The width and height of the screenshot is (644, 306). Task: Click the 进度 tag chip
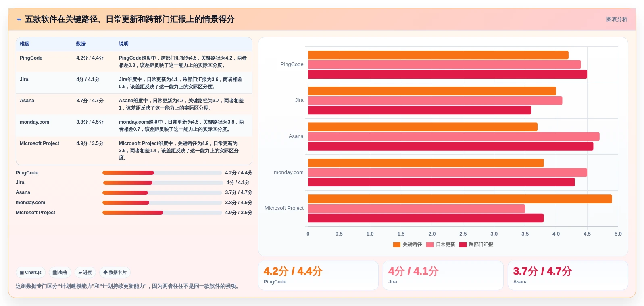[x=85, y=273]
